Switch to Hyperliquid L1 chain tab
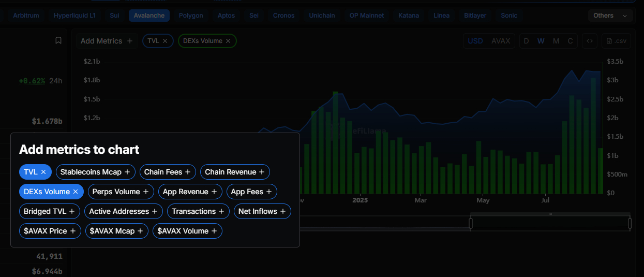Image resolution: width=644 pixels, height=277 pixels. pyautogui.click(x=74, y=16)
